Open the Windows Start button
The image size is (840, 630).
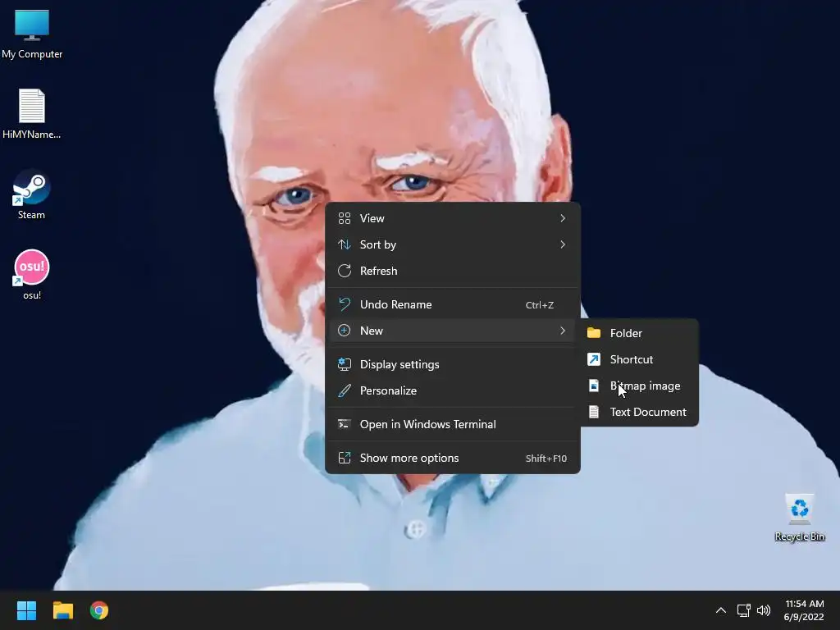(26, 610)
